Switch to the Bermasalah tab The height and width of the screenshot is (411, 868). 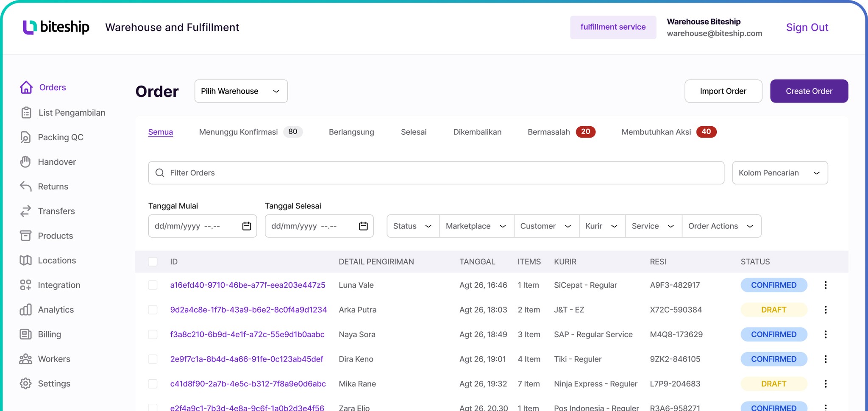coord(548,132)
